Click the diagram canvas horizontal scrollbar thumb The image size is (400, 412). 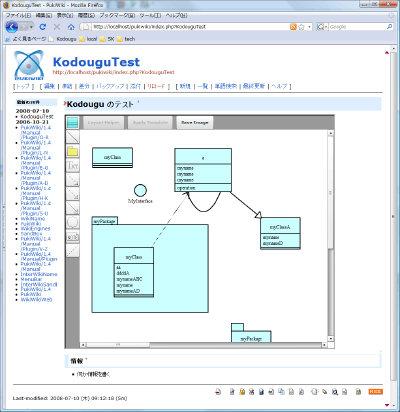click(x=118, y=345)
